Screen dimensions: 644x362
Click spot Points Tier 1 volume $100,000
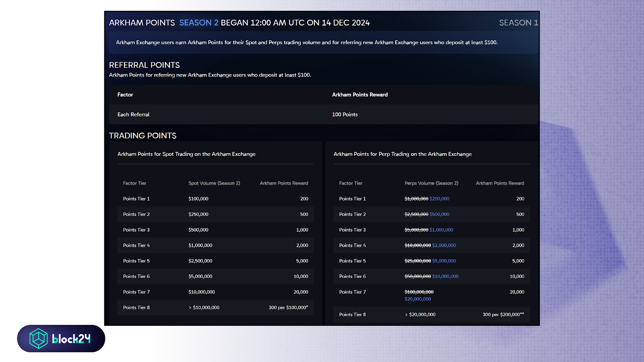click(x=198, y=199)
